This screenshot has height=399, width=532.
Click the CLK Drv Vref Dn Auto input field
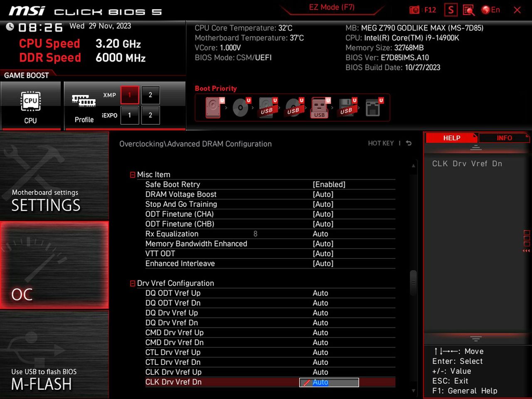point(329,382)
